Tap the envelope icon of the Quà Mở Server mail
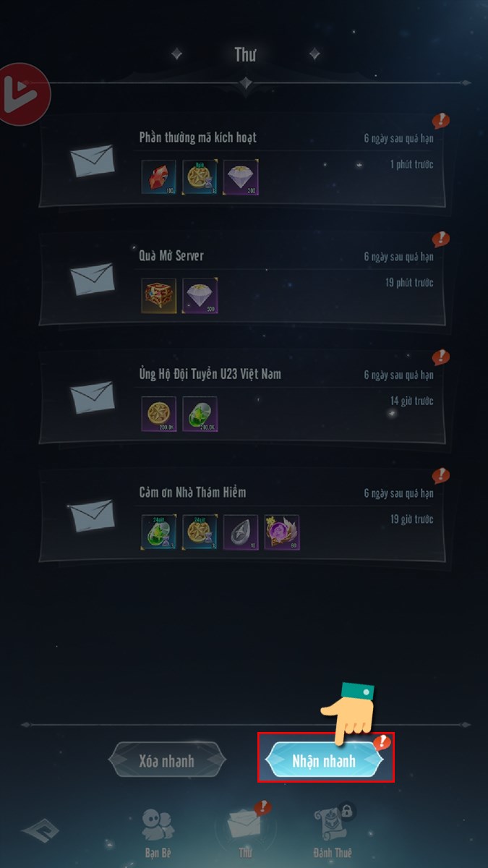Screen dimensions: 488x868 click(92, 279)
